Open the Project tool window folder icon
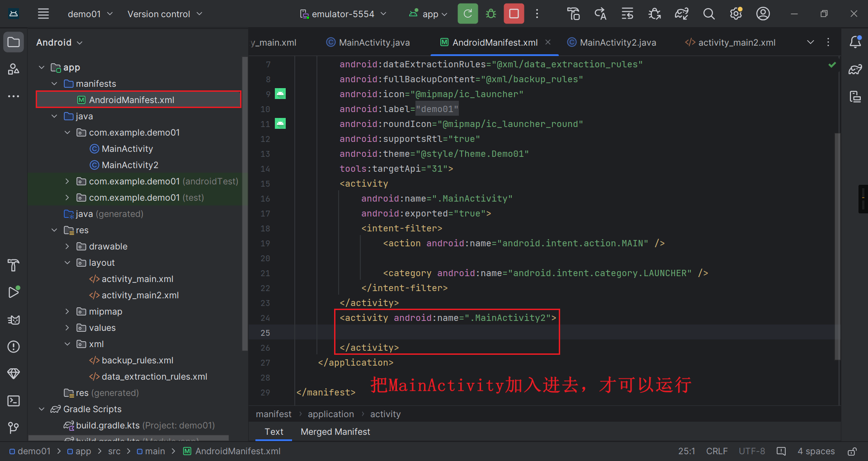This screenshot has height=461, width=868. pyautogui.click(x=14, y=42)
